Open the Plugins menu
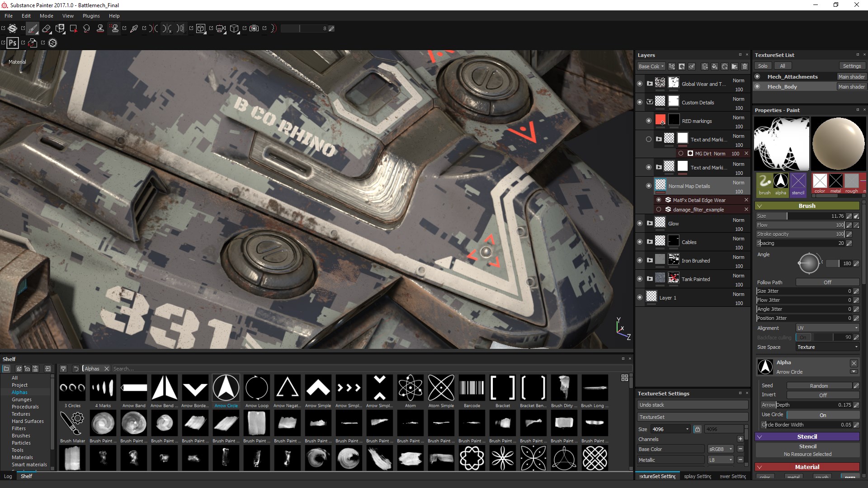The width and height of the screenshot is (868, 488). pyautogui.click(x=91, y=16)
